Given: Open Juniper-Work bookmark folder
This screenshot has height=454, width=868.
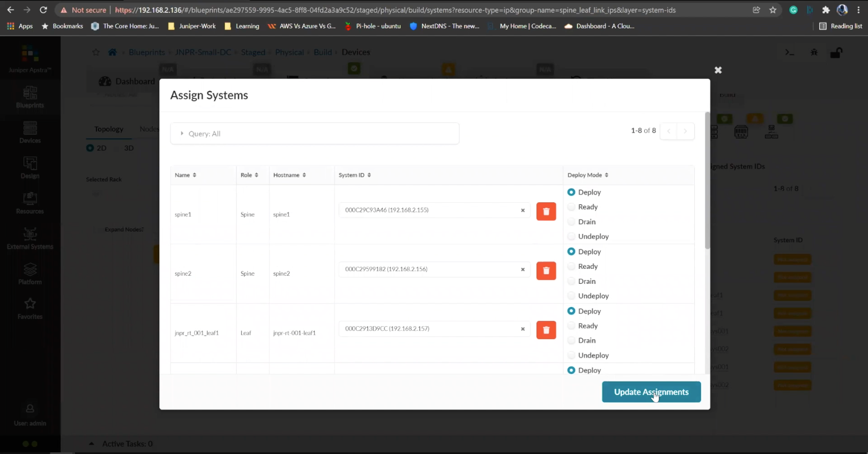Looking at the screenshot, I should 192,26.
